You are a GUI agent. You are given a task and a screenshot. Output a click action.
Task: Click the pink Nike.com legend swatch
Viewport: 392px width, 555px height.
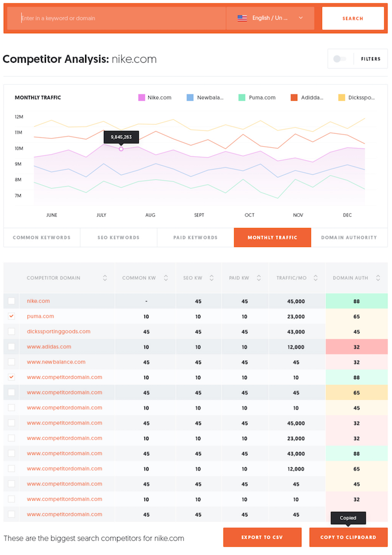pyautogui.click(x=142, y=97)
